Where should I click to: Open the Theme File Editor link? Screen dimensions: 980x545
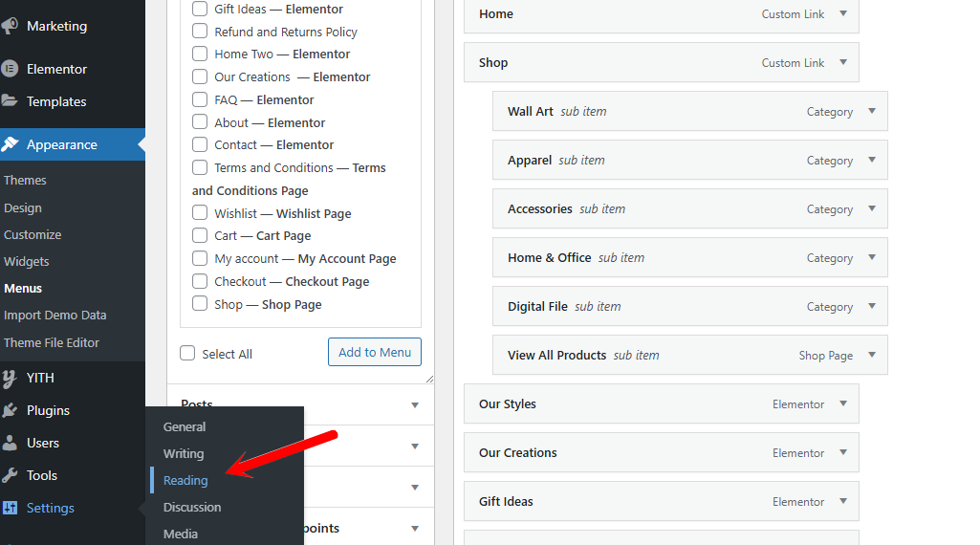52,342
